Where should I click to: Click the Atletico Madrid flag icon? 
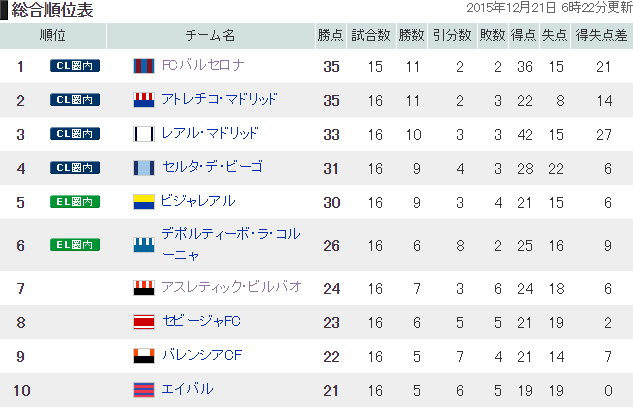(x=144, y=100)
